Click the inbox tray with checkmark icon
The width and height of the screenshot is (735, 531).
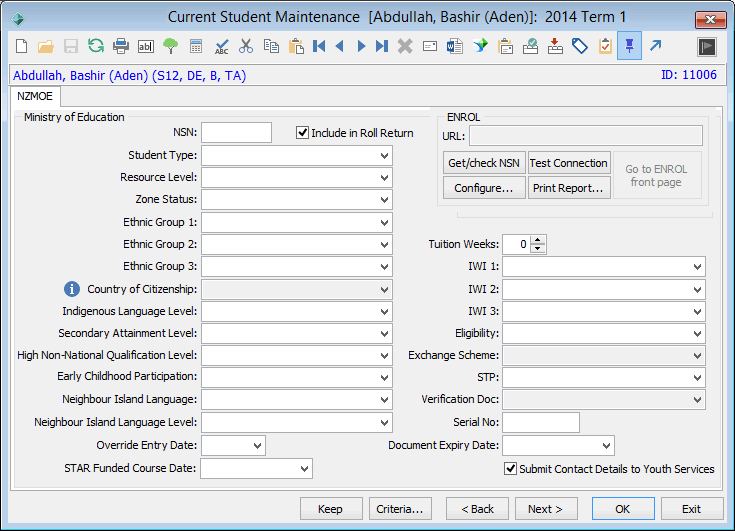pos(531,46)
